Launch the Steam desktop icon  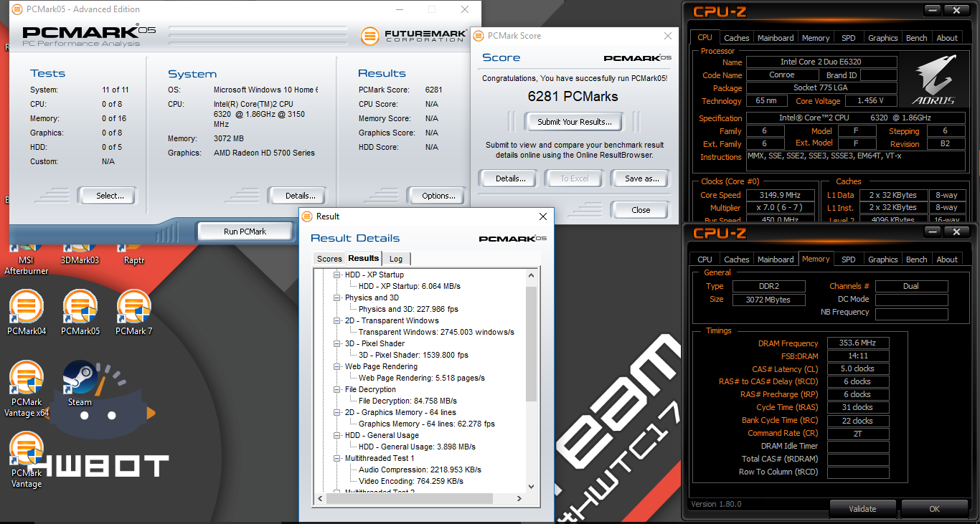point(80,384)
